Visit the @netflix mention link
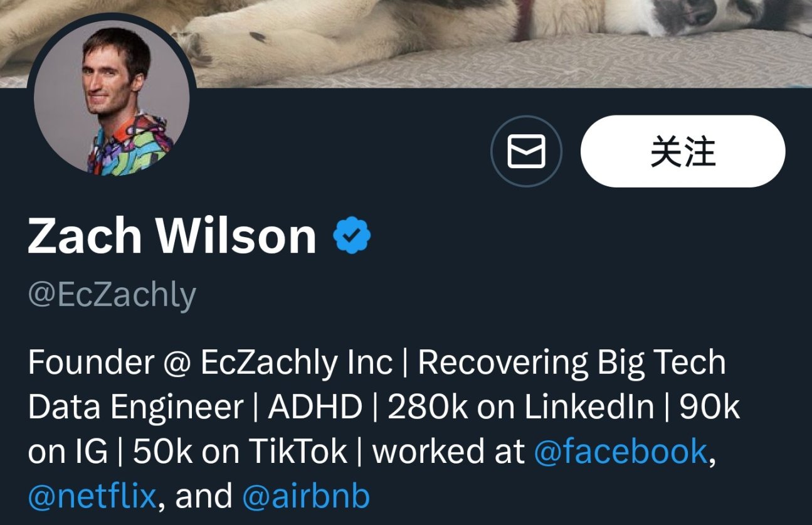The width and height of the screenshot is (812, 525). 92,496
